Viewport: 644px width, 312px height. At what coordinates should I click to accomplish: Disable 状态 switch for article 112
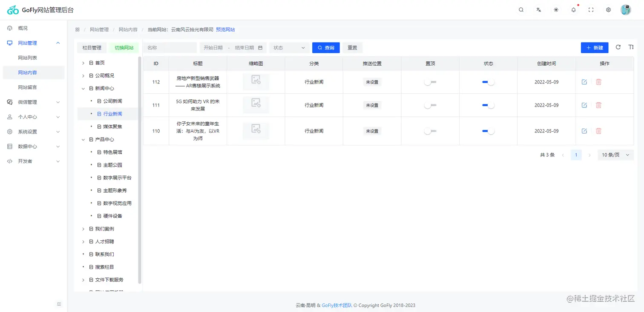(x=488, y=82)
